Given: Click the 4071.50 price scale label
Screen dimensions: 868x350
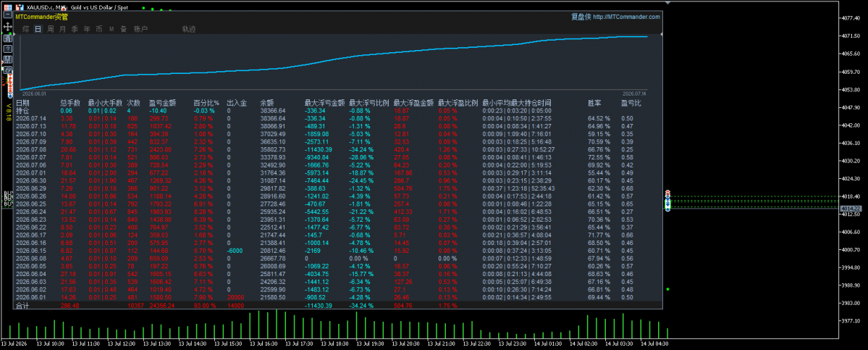Looking at the screenshot, I should 849,36.
